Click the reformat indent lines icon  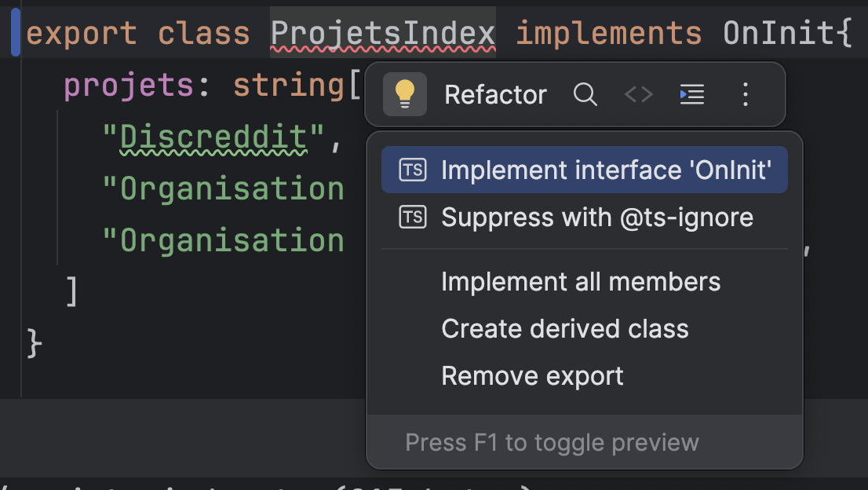point(691,95)
